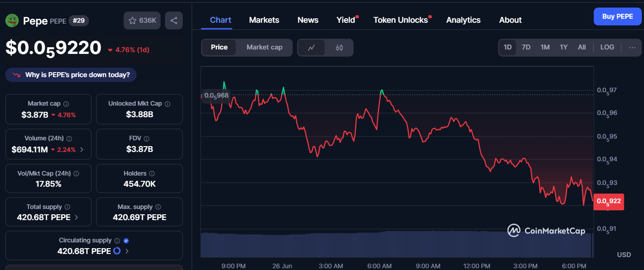
Task: Click Circulating supply info icon
Action: (x=117, y=241)
